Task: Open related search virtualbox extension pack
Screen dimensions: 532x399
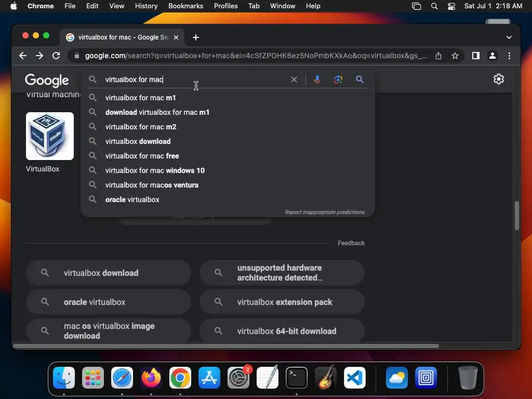Action: click(x=282, y=302)
